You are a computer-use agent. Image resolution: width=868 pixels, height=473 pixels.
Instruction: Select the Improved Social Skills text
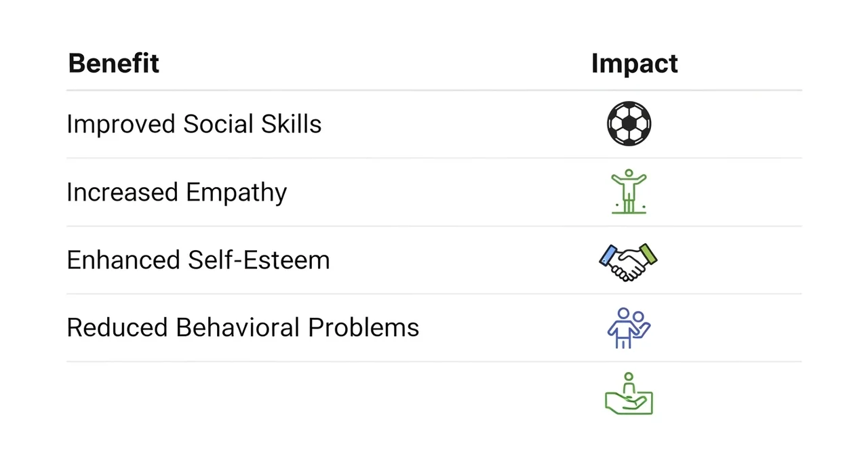(x=194, y=124)
